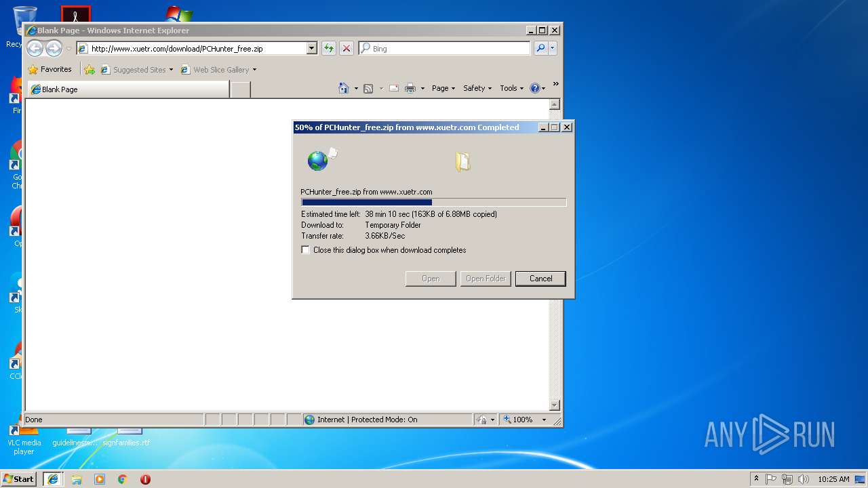Viewport: 868px width, 488px height.
Task: Expand the Home button dropdown arrow
Action: click(x=356, y=88)
